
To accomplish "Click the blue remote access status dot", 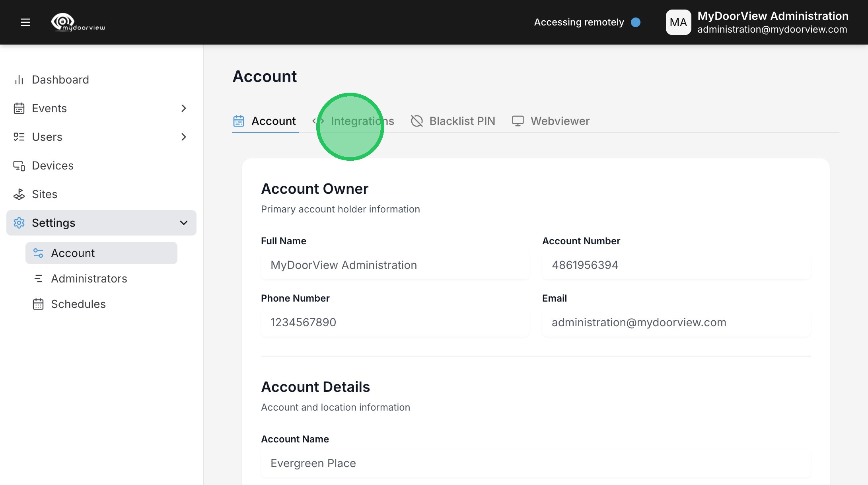I will tap(636, 22).
